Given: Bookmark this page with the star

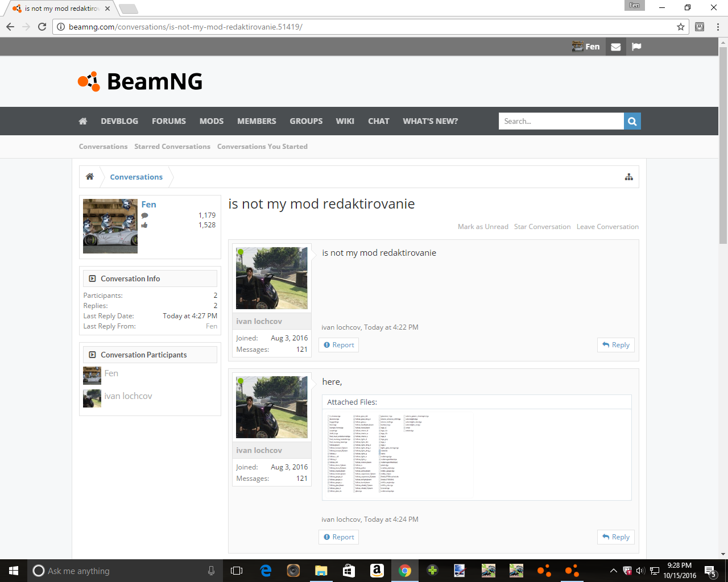Looking at the screenshot, I should tap(680, 27).
